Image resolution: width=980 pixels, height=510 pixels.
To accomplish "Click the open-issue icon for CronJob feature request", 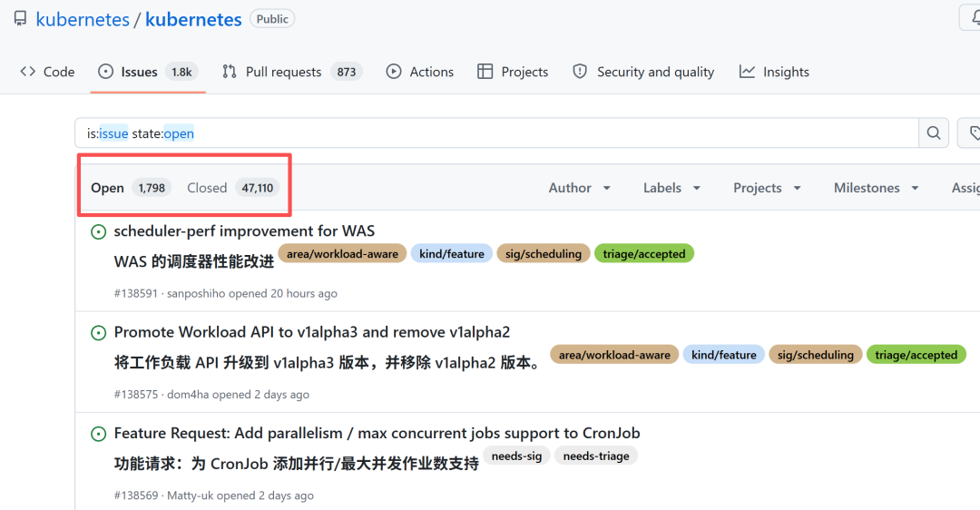I will click(98, 435).
